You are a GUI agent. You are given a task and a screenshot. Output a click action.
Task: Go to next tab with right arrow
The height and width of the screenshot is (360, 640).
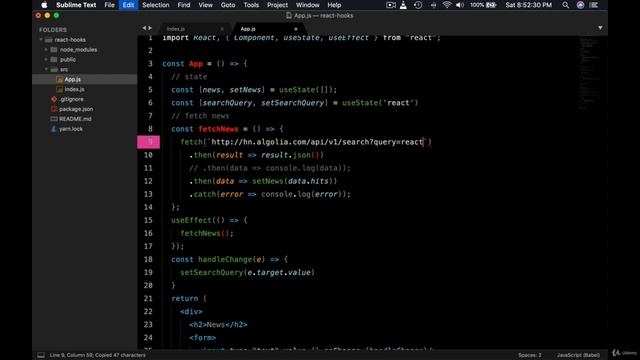[x=150, y=28]
